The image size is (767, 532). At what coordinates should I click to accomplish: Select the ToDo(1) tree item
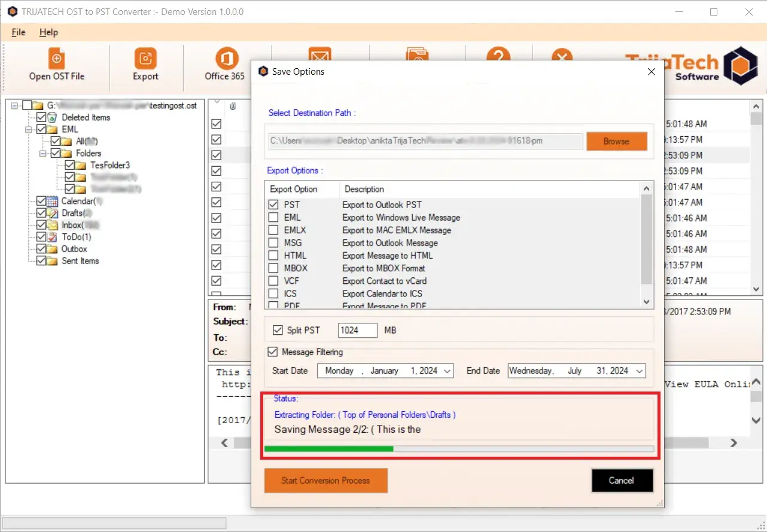point(77,237)
